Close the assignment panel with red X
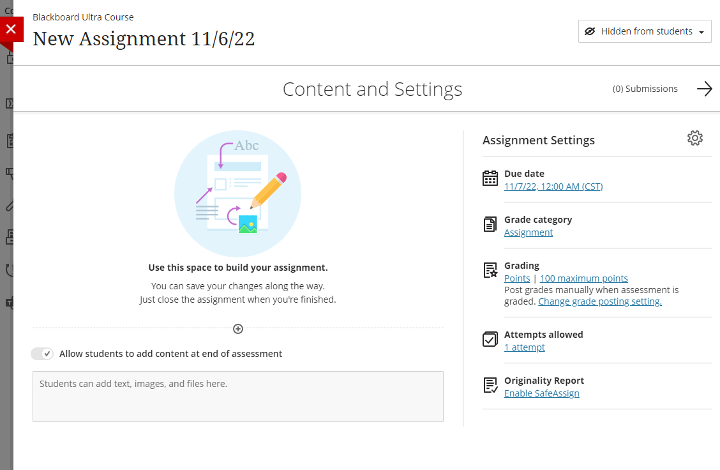Image resolution: width=720 pixels, height=470 pixels. (10, 29)
